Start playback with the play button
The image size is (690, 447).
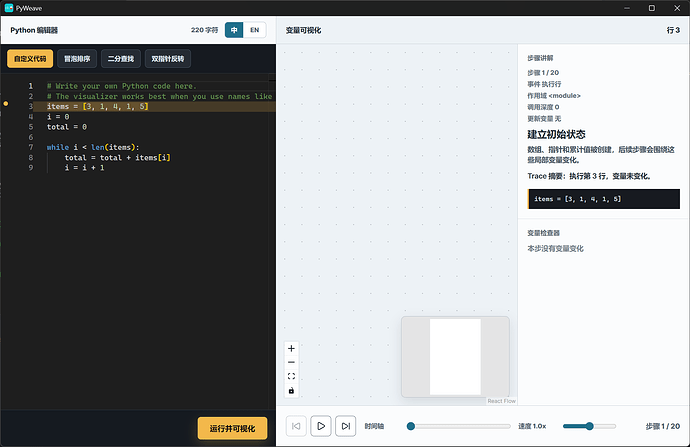point(321,426)
